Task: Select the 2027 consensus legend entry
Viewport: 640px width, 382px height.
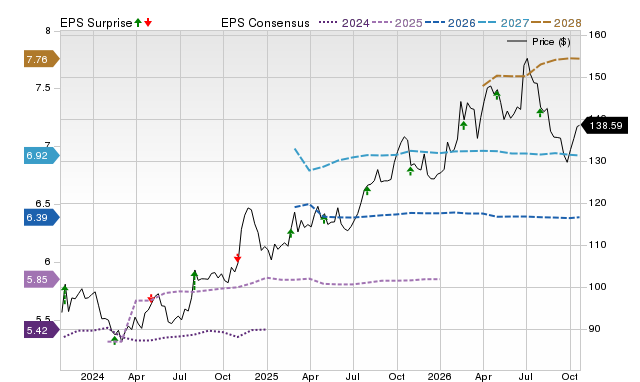Action: click(503, 23)
